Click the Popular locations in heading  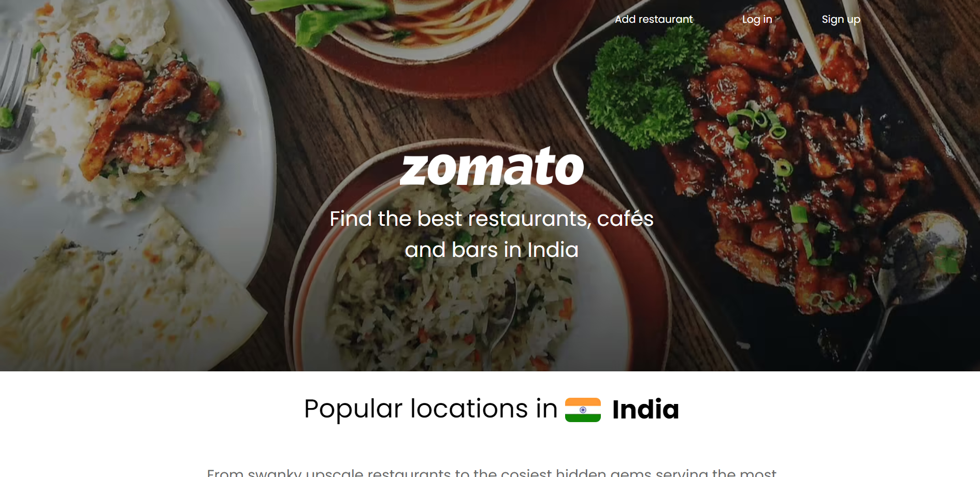click(x=430, y=409)
